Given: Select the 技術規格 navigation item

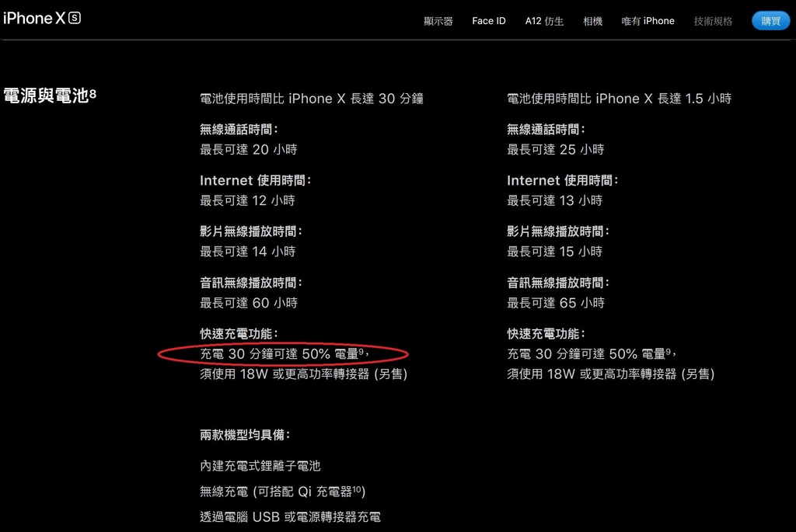Looking at the screenshot, I should [713, 21].
